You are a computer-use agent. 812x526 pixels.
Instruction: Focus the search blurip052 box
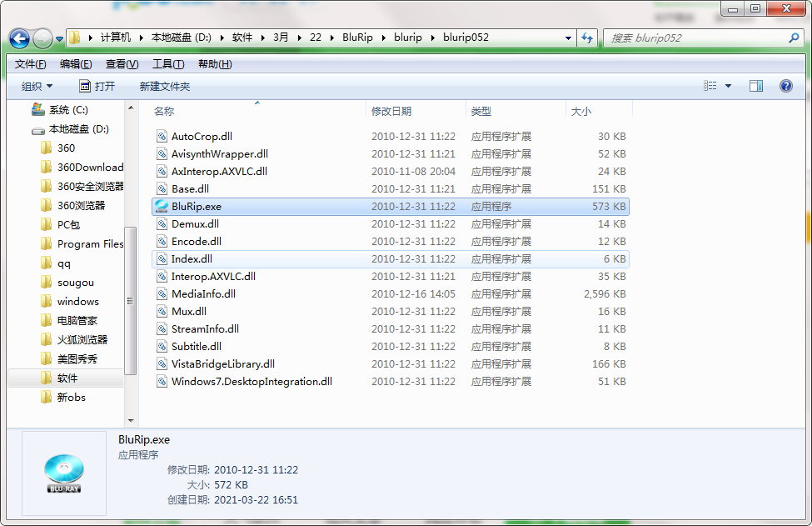coord(703,38)
